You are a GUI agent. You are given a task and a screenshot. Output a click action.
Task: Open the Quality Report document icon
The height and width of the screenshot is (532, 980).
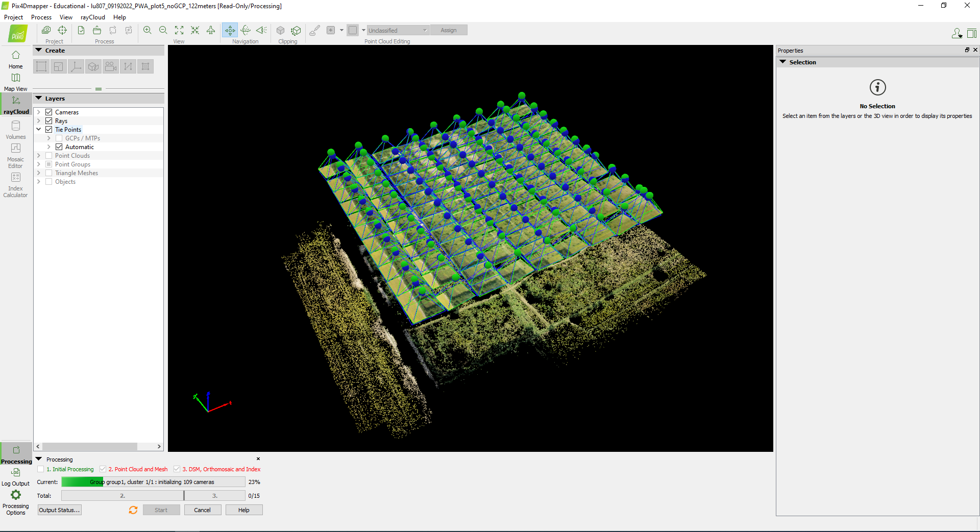pyautogui.click(x=81, y=30)
